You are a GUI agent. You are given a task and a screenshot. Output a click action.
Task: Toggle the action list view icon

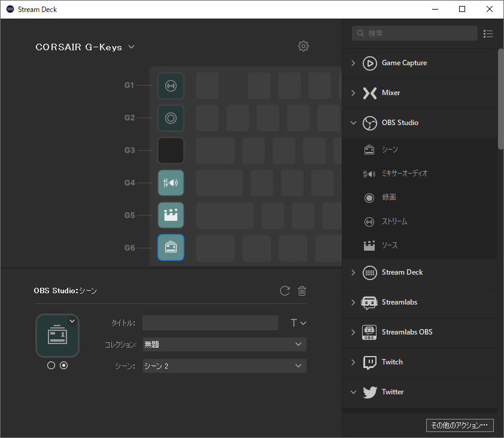pyautogui.click(x=488, y=34)
